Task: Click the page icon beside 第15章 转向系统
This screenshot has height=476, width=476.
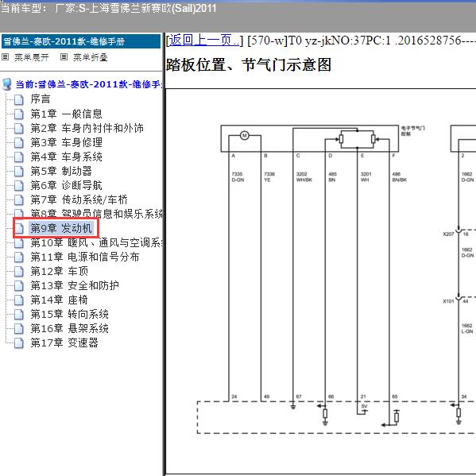Action: click(19, 314)
